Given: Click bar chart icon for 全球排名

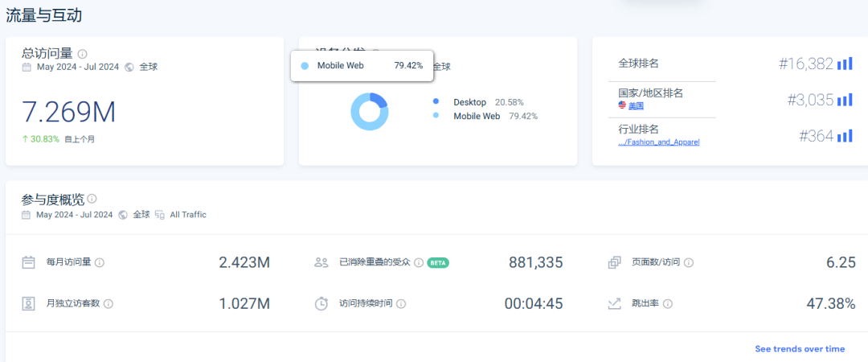Looking at the screenshot, I should tap(844, 64).
